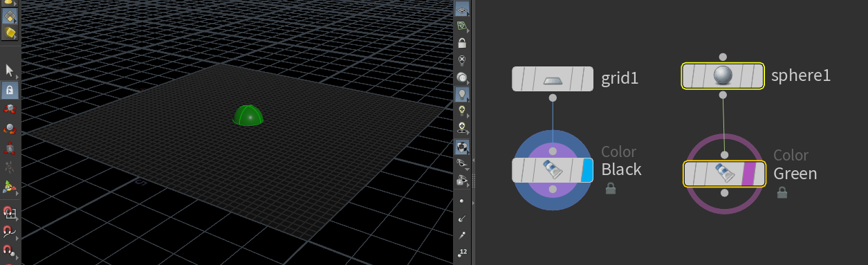868x265 pixels.
Task: Activate the Rotate tool with sphere icon
Action: point(10,129)
